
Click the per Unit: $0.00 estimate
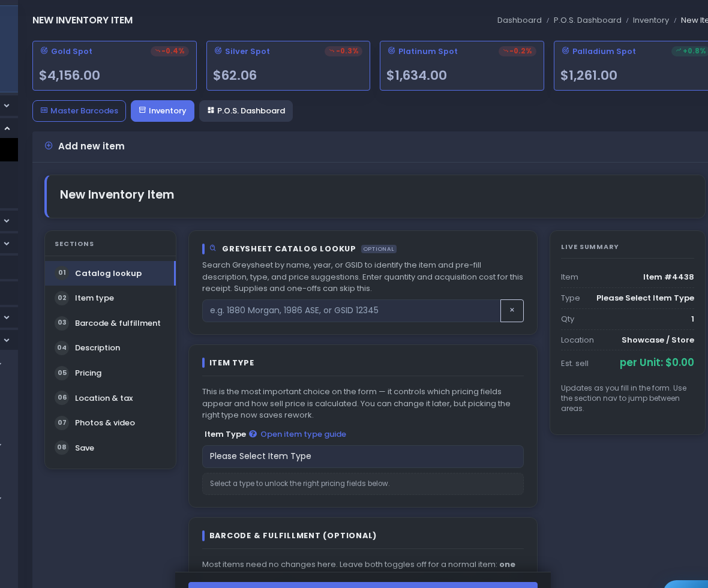tap(656, 362)
